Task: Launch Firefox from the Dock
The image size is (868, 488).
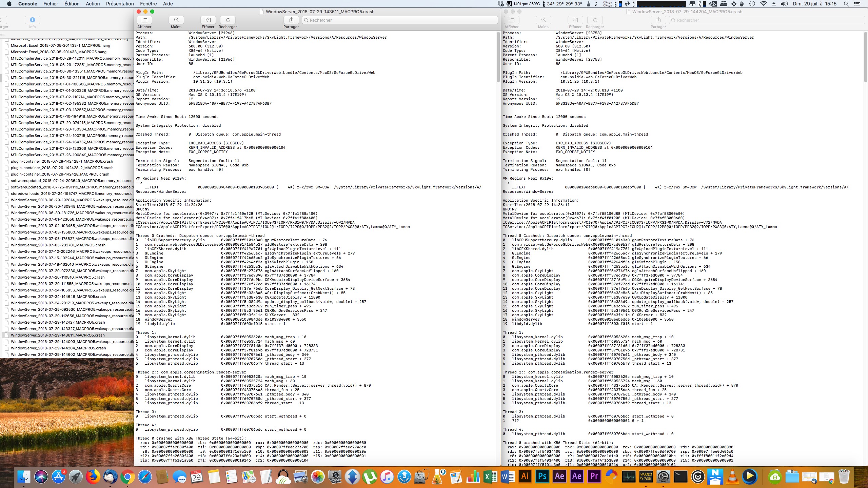Action: [93, 476]
